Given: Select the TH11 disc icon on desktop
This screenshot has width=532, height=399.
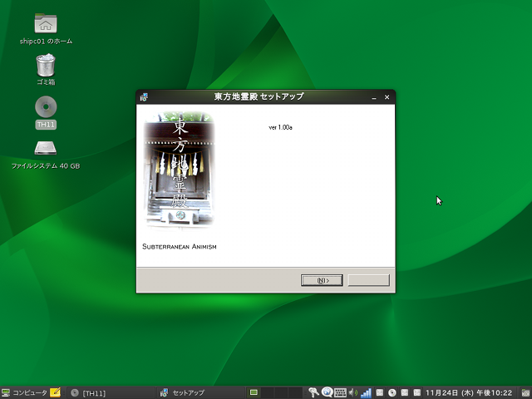Looking at the screenshot, I should pos(46,107).
